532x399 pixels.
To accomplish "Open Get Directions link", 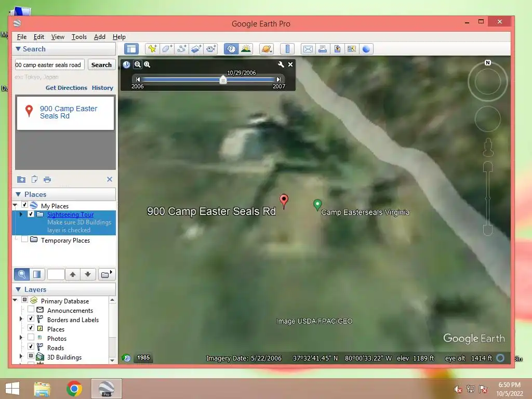I will point(66,88).
